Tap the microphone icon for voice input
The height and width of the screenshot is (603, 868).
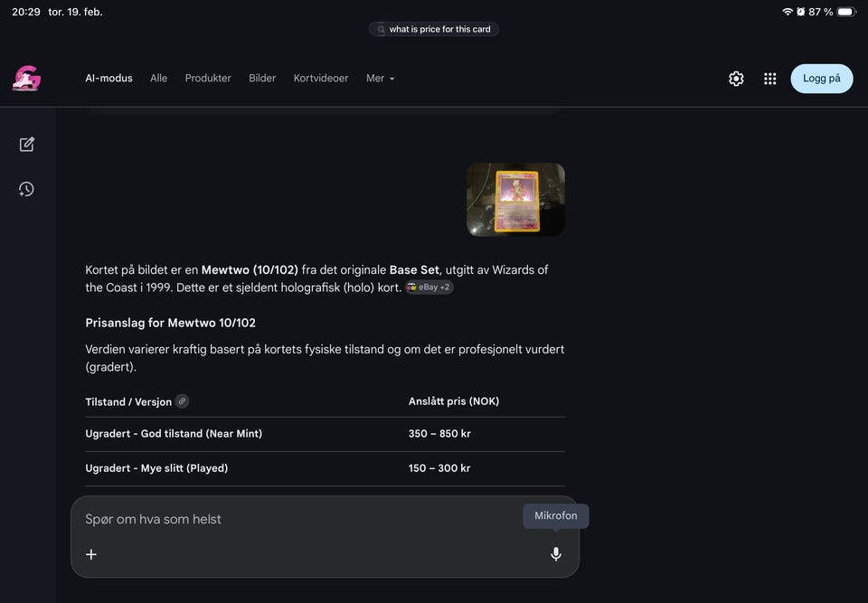coord(556,553)
